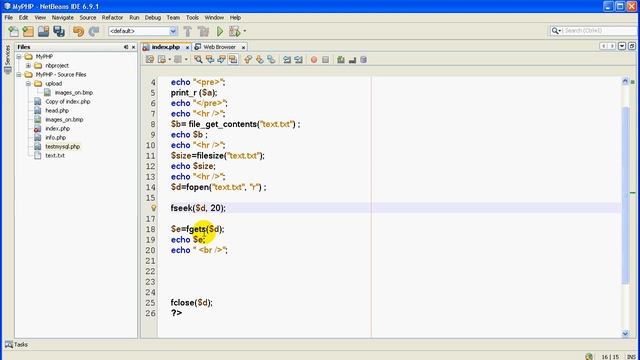This screenshot has width=640, height=360.
Task: Select text.txt in Files tree
Action: [x=55, y=156]
